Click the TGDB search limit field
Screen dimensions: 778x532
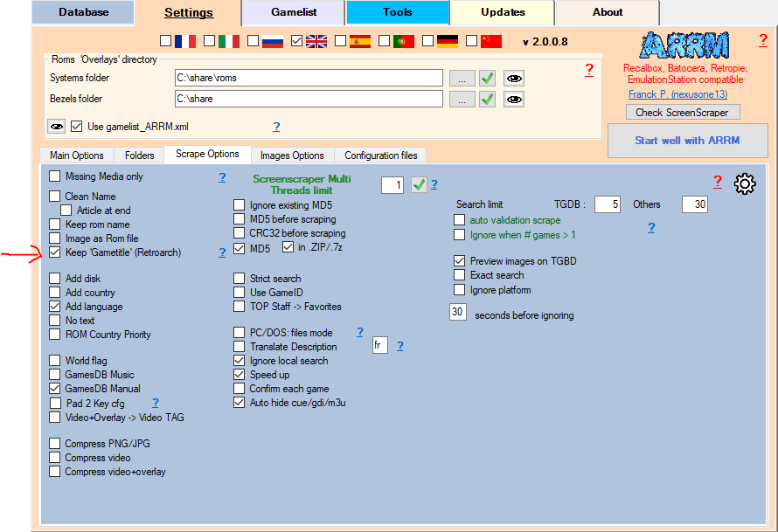(607, 204)
